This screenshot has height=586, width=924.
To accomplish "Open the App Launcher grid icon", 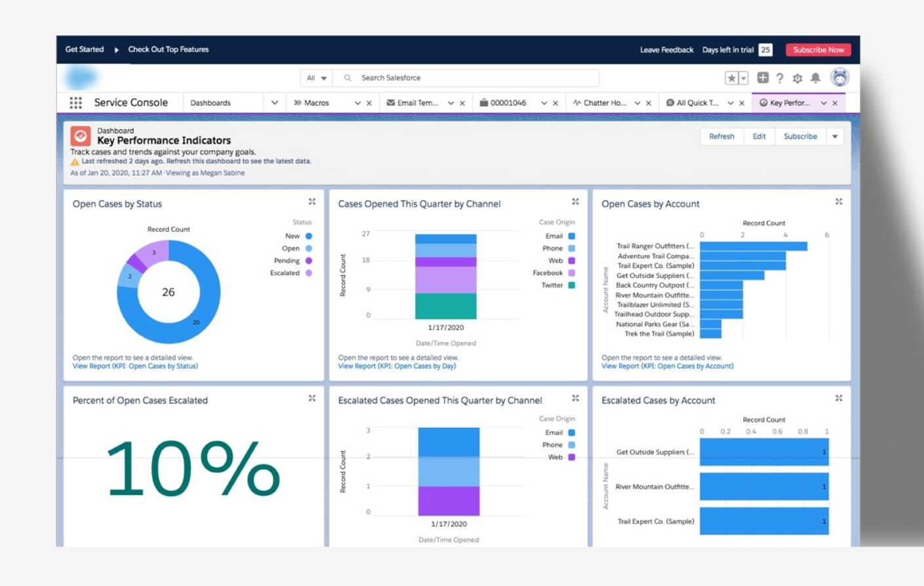I will click(x=75, y=103).
